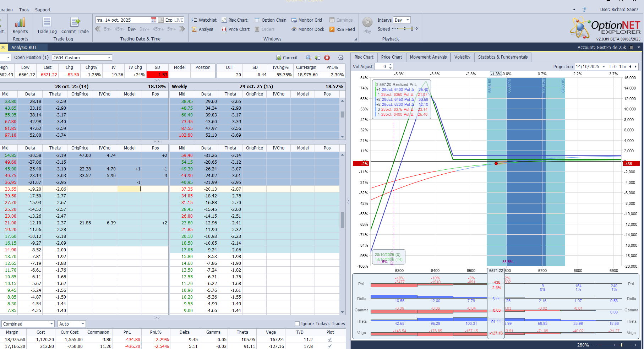
Task: Click the green table icon beside the magnifier
Action: click(x=317, y=58)
